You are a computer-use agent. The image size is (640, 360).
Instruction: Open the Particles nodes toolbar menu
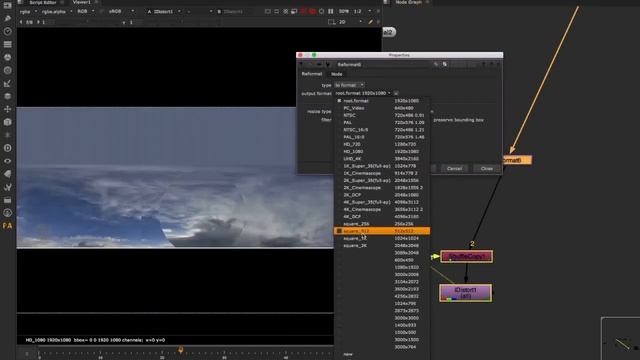click(x=7, y=135)
